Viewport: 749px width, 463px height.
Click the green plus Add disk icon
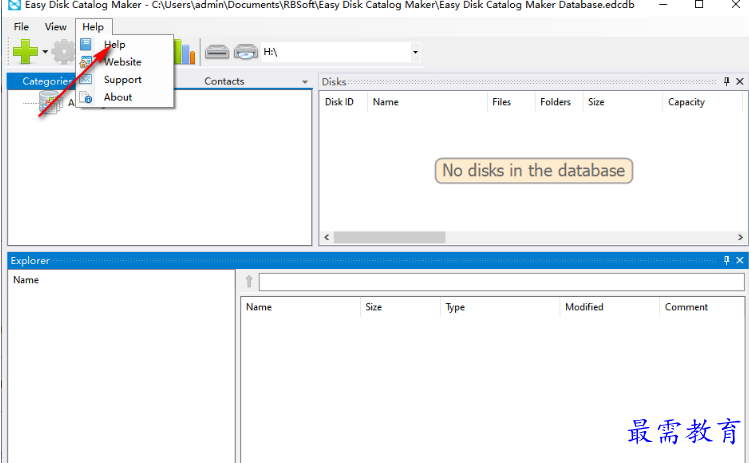tap(25, 51)
